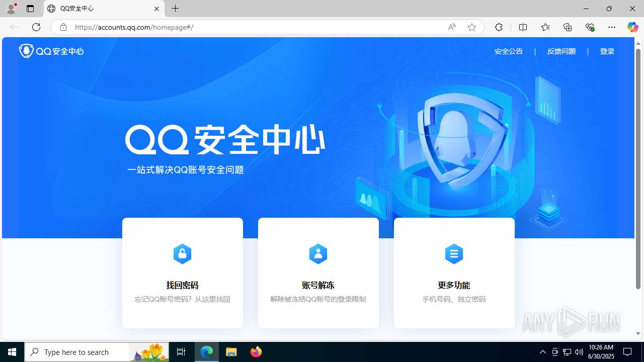Click text 解除被冻结QQ账号的登录限制
This screenshot has height=362, width=644.
318,299
